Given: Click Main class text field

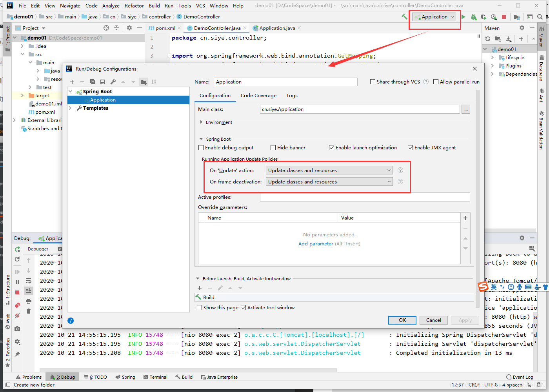Looking at the screenshot, I should pos(360,109).
